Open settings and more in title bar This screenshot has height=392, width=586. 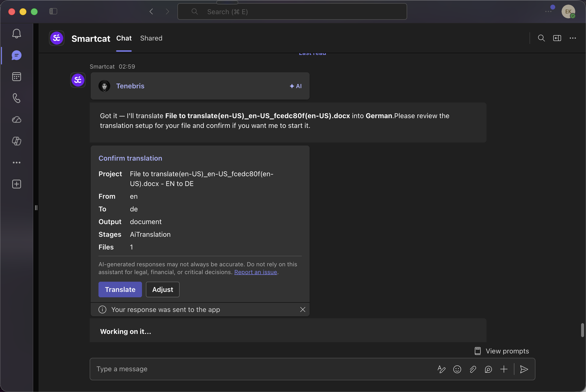coord(548,11)
